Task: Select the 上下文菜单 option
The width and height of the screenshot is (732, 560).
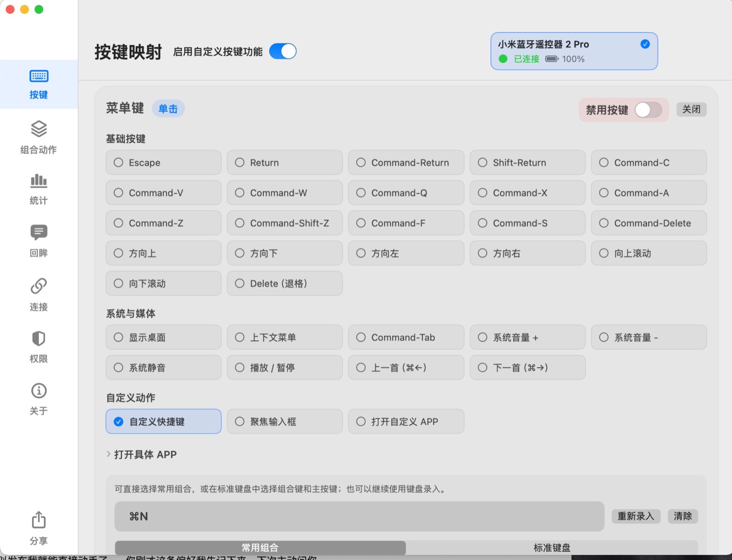Action: pyautogui.click(x=285, y=337)
